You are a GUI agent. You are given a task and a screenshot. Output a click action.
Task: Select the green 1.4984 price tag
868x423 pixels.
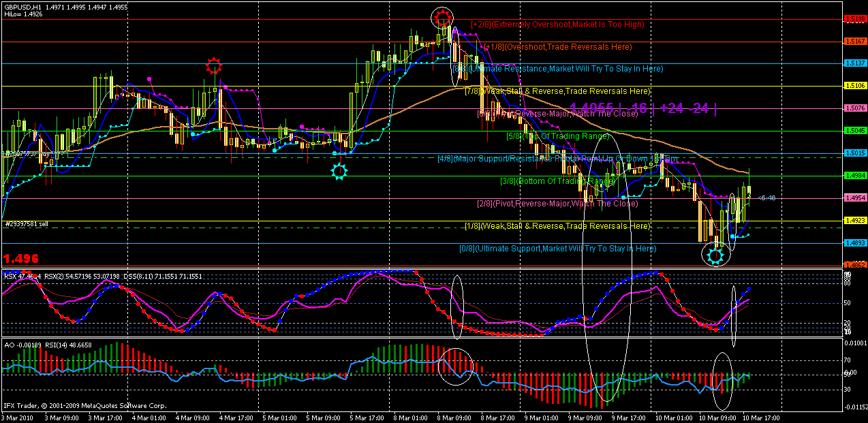[854, 176]
